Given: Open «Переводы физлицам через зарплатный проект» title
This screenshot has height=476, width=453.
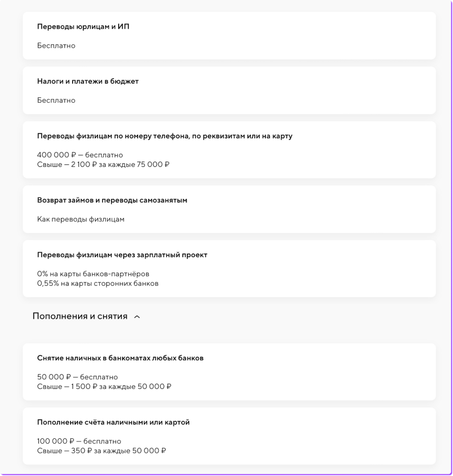Looking at the screenshot, I should pyautogui.click(x=122, y=255).
